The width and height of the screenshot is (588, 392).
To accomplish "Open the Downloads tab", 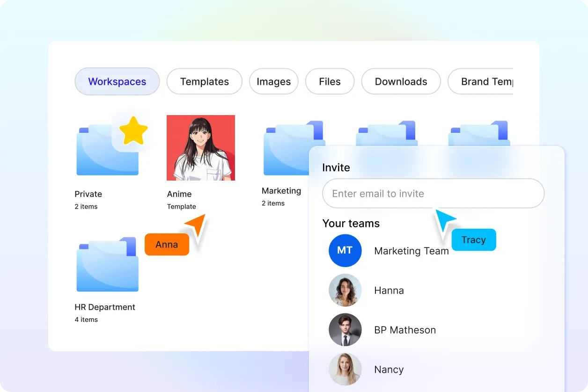I will coord(401,81).
